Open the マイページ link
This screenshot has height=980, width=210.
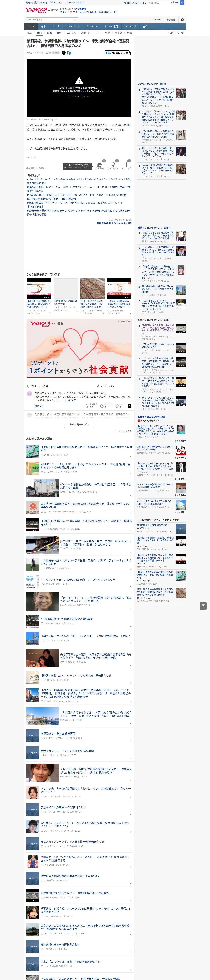(x=157, y=19)
